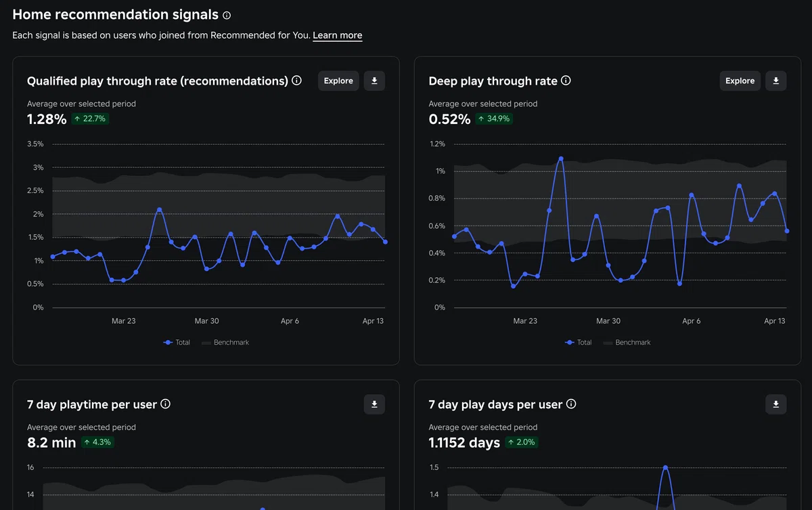Click the Home recommendation signals heading
The width and height of the screenshot is (812, 510).
point(116,15)
